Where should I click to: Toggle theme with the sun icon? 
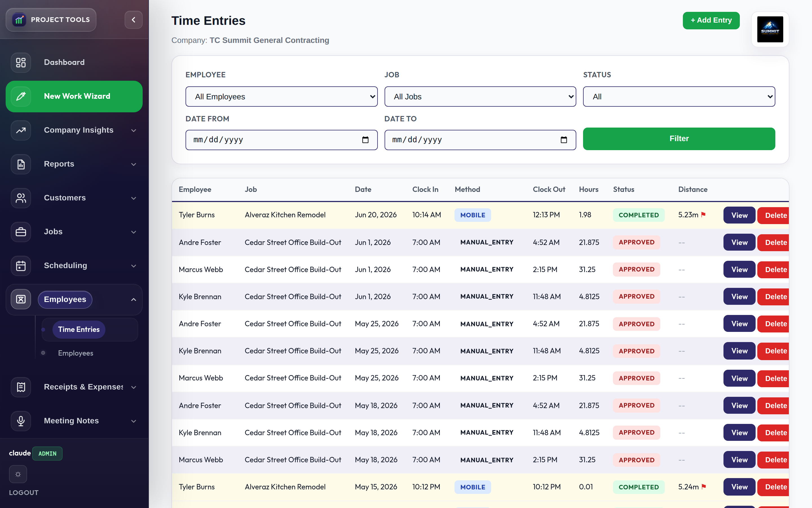18,474
